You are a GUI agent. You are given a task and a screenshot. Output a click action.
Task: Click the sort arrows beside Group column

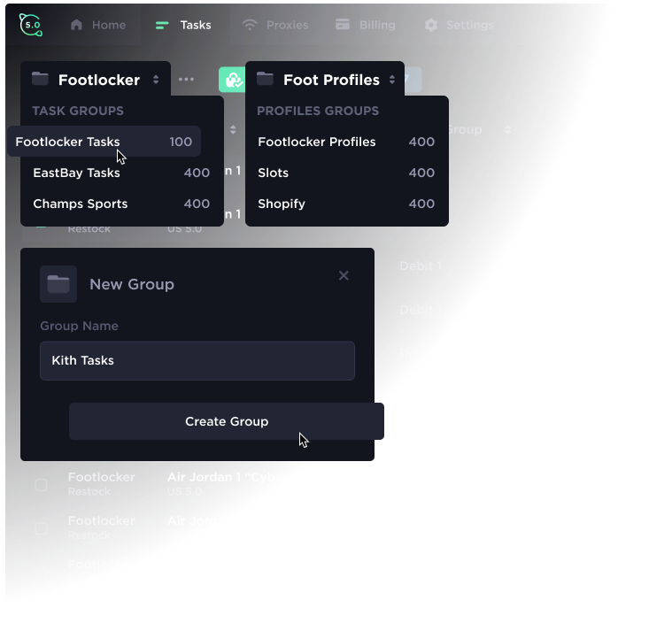click(x=508, y=129)
